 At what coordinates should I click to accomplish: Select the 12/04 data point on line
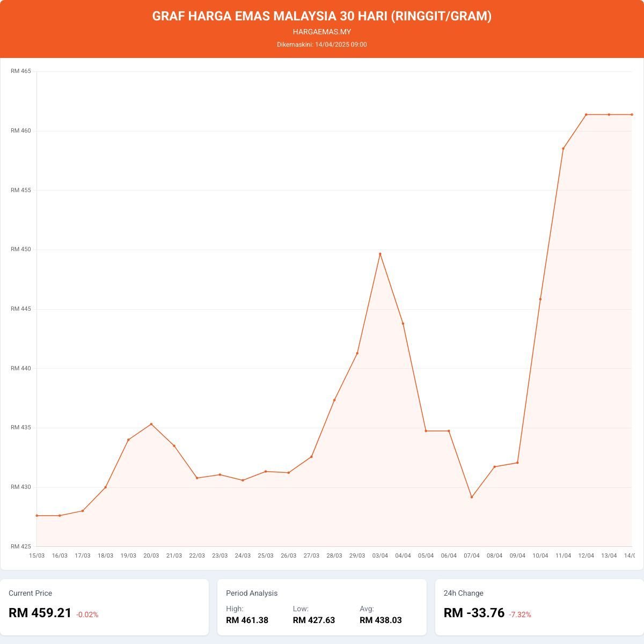[x=586, y=114]
